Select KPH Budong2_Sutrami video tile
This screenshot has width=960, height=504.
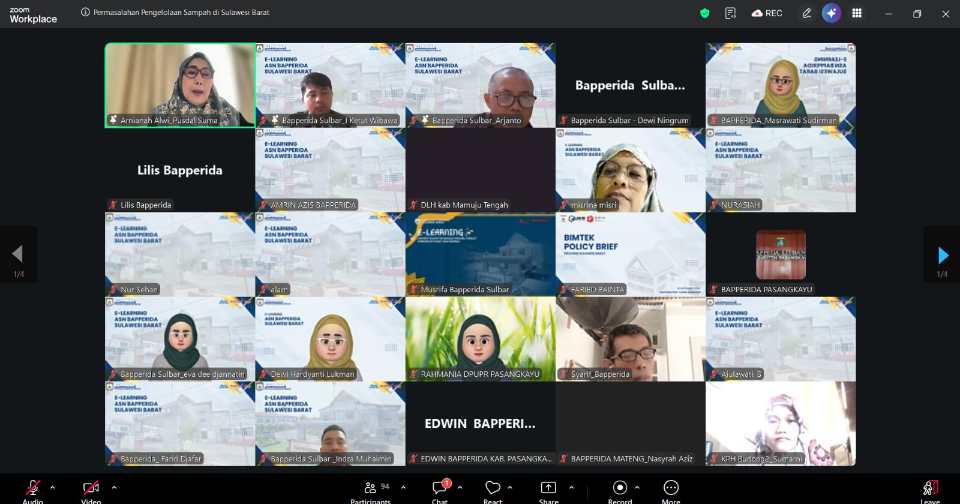[781, 424]
